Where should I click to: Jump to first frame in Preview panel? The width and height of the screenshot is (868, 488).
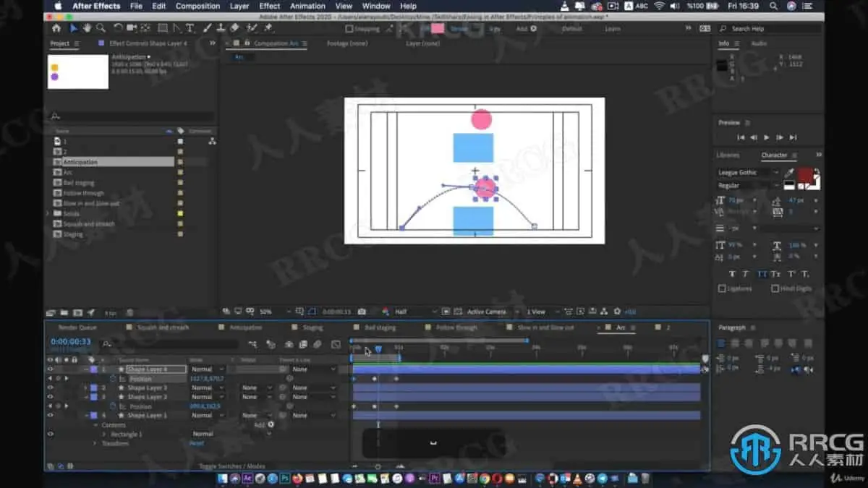pos(741,137)
